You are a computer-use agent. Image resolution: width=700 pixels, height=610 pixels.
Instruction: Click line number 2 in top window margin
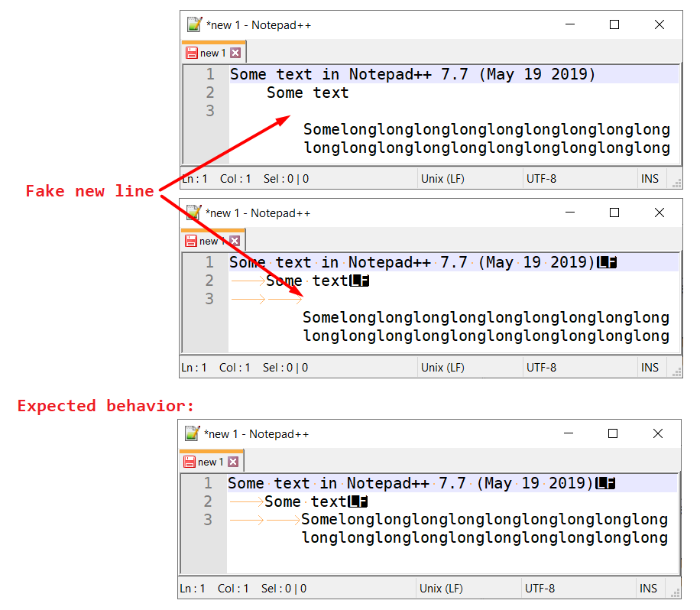coord(210,92)
